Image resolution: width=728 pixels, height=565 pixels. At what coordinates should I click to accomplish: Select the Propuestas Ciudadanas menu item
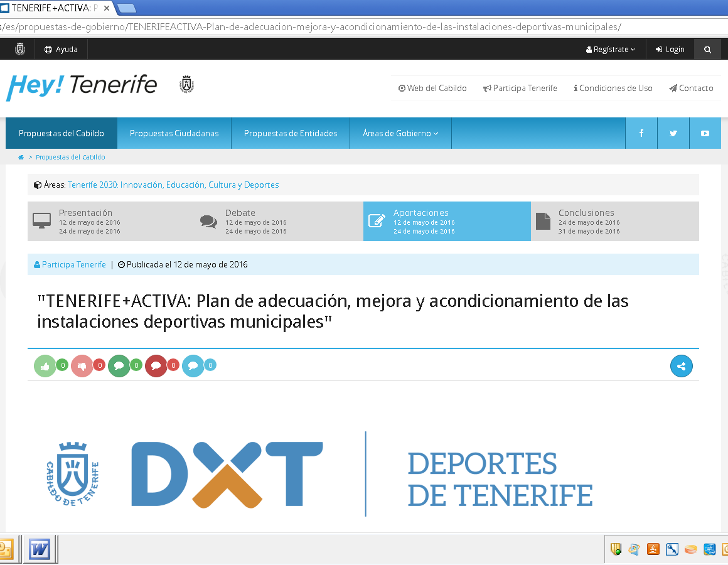[174, 133]
